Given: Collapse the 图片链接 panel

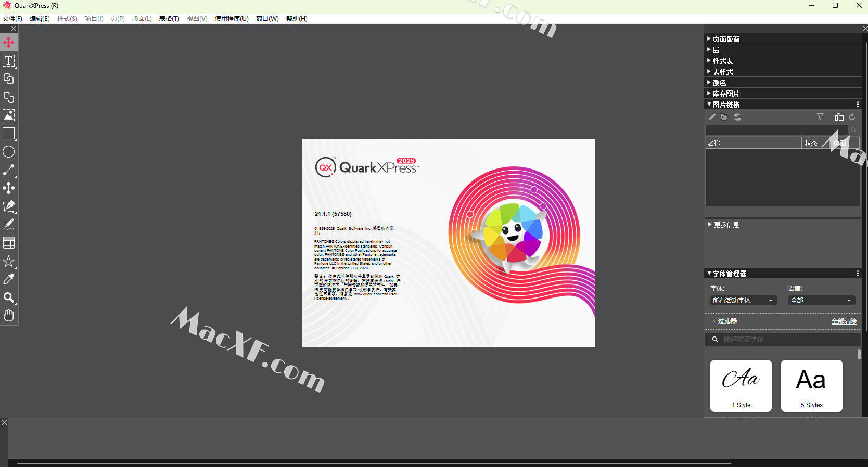Looking at the screenshot, I should click(x=709, y=104).
